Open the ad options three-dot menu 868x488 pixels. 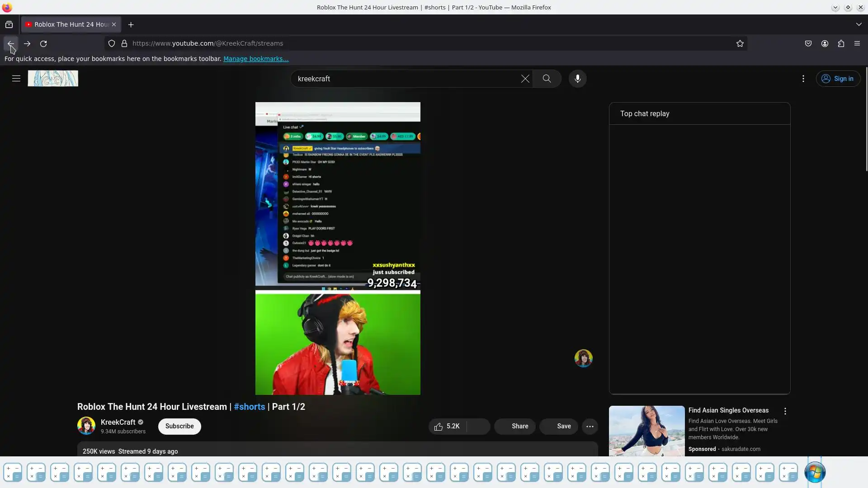tap(785, 411)
